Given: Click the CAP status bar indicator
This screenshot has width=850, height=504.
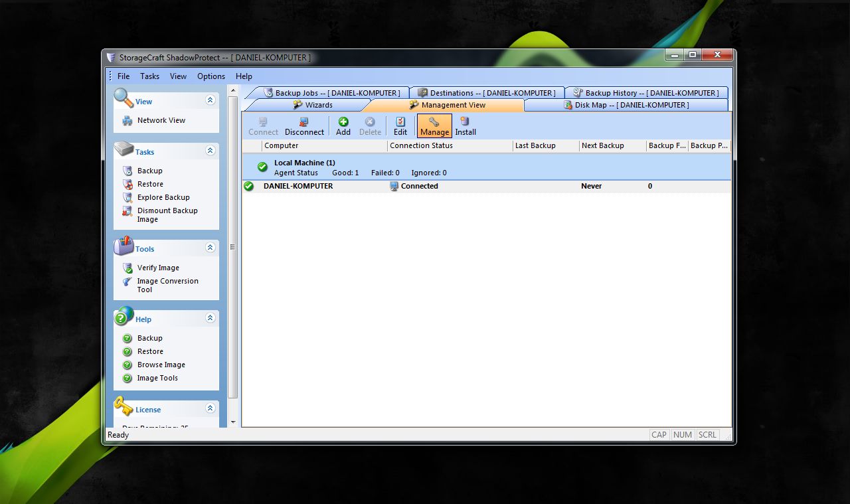Looking at the screenshot, I should pyautogui.click(x=659, y=435).
